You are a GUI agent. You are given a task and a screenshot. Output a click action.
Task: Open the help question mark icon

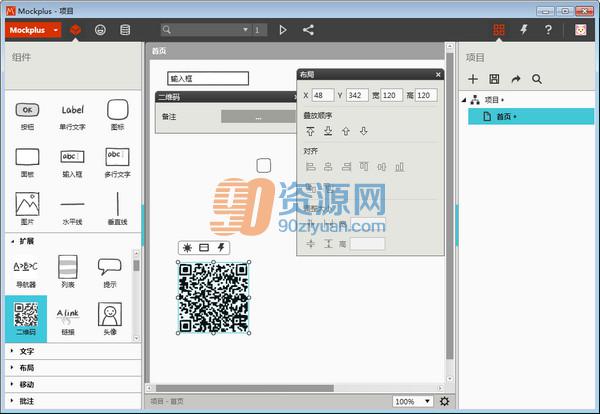[548, 29]
